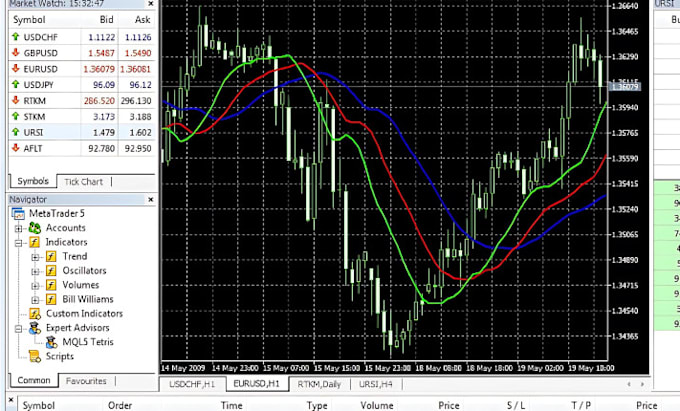The width and height of the screenshot is (680, 411).
Task: Click the chart tabs left scroll arrow
Action: 629,384
